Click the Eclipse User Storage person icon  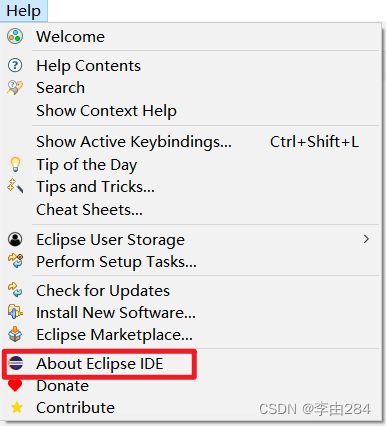pyautogui.click(x=15, y=239)
